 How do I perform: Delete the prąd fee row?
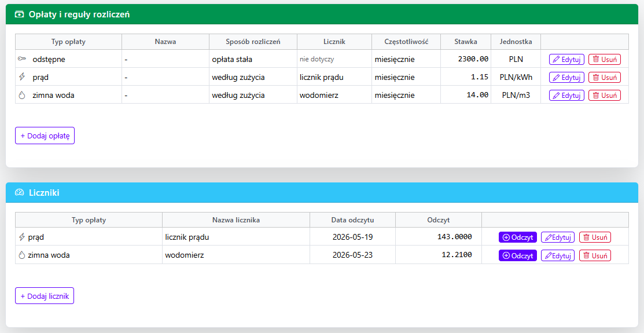pyautogui.click(x=604, y=77)
